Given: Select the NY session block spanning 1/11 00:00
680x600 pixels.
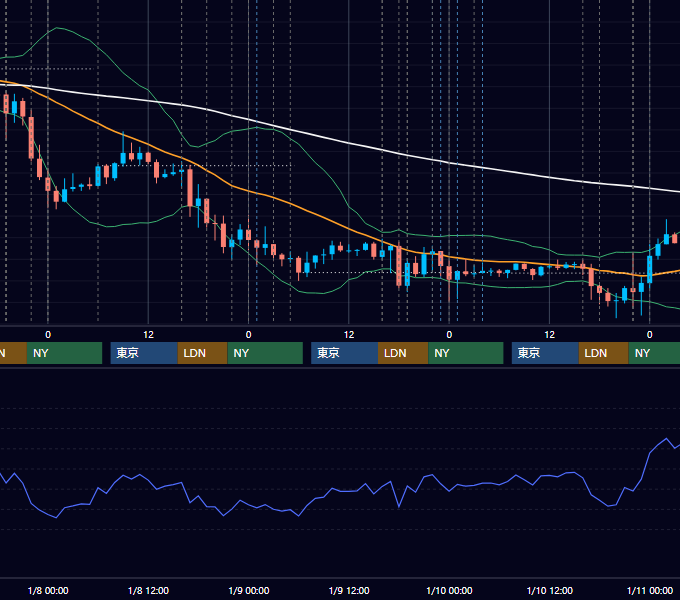Looking at the screenshot, I should 654,353.
